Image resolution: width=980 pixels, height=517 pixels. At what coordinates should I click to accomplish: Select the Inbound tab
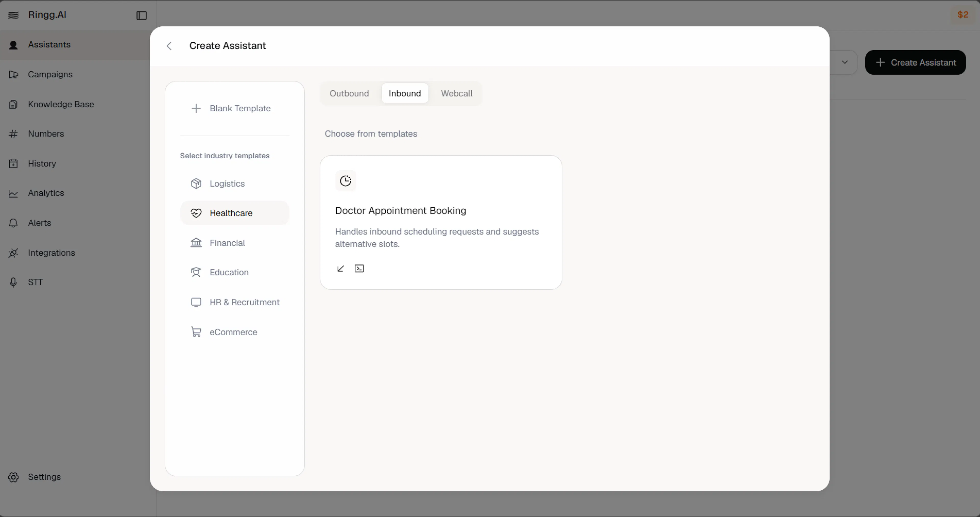click(x=405, y=94)
